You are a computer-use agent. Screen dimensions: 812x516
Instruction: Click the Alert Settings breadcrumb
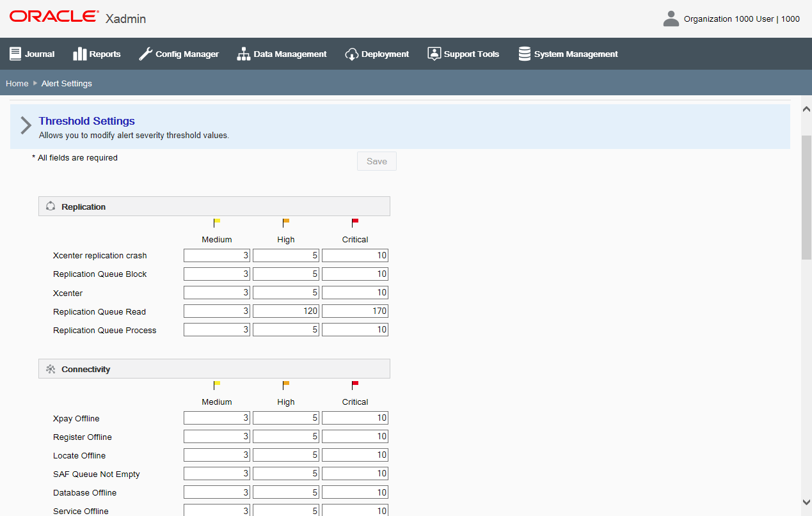click(x=67, y=83)
